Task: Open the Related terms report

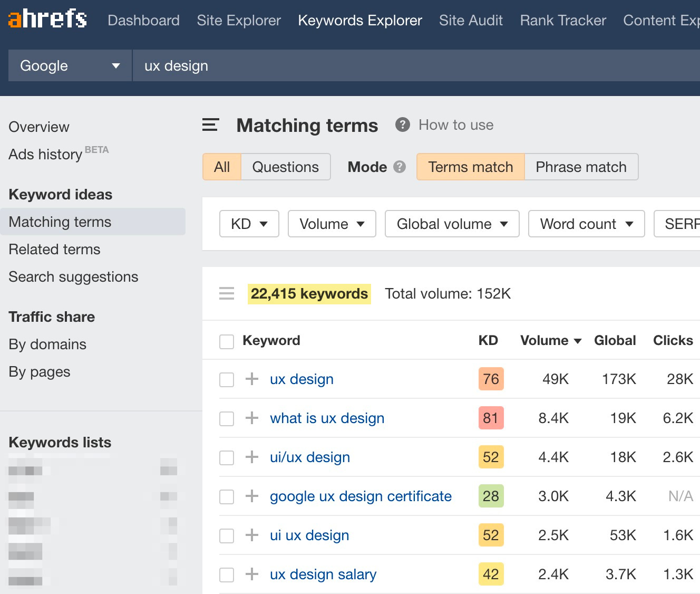Action: pos(54,249)
